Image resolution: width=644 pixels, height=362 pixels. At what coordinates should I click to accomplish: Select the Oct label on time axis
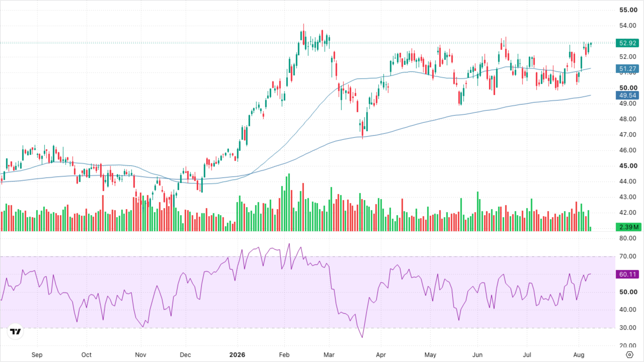[86, 355]
